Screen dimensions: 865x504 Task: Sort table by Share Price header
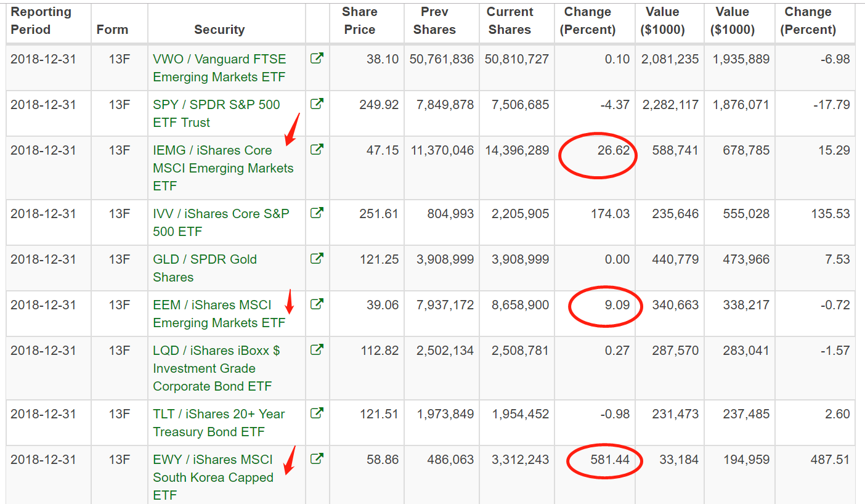point(360,21)
